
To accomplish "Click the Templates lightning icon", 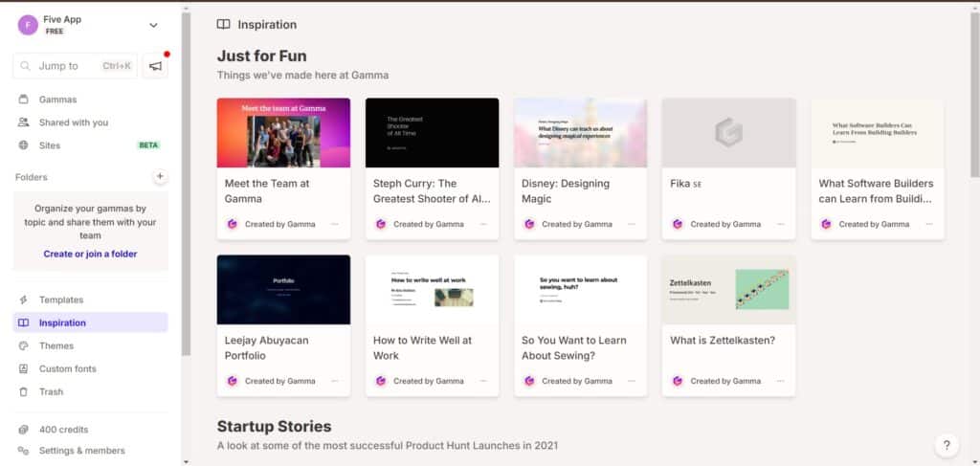I will coord(24,300).
